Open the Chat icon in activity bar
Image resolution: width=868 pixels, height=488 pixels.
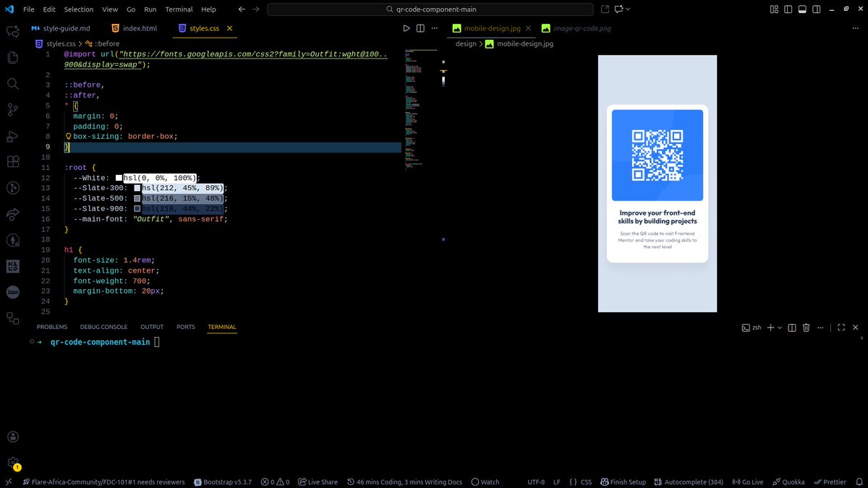pyautogui.click(x=12, y=32)
